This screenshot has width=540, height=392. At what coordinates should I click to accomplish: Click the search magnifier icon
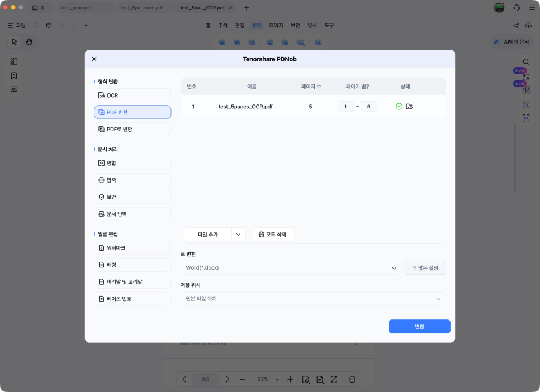pyautogui.click(x=526, y=61)
